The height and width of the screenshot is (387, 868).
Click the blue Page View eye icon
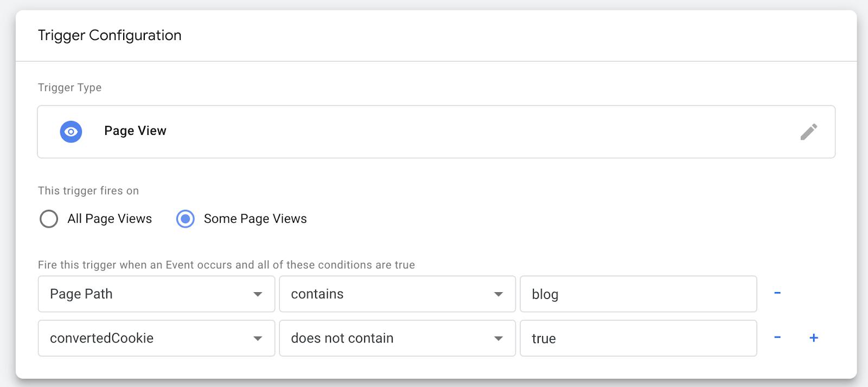(71, 132)
